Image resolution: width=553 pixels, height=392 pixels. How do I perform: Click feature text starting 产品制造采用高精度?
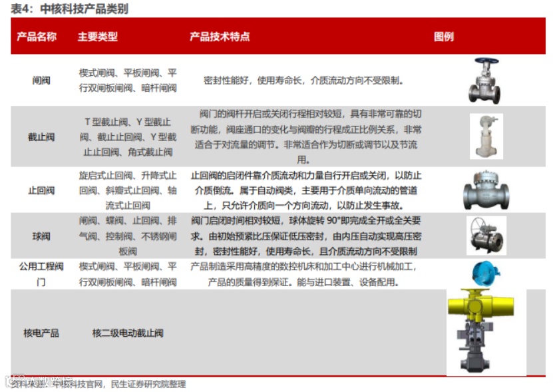pyautogui.click(x=303, y=274)
